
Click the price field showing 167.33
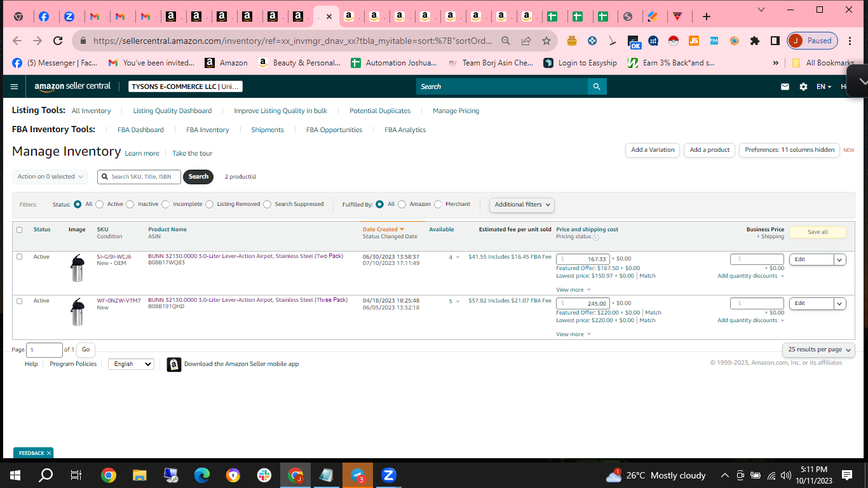(x=583, y=259)
